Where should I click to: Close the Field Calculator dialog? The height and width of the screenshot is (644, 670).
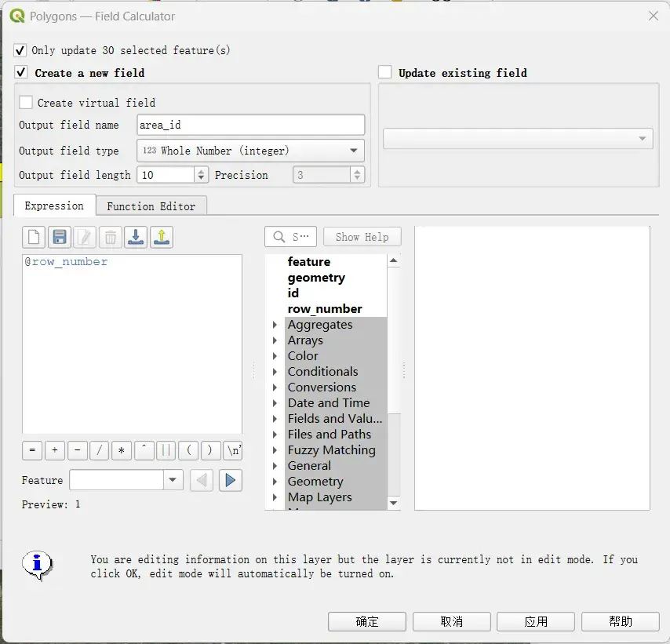654,16
